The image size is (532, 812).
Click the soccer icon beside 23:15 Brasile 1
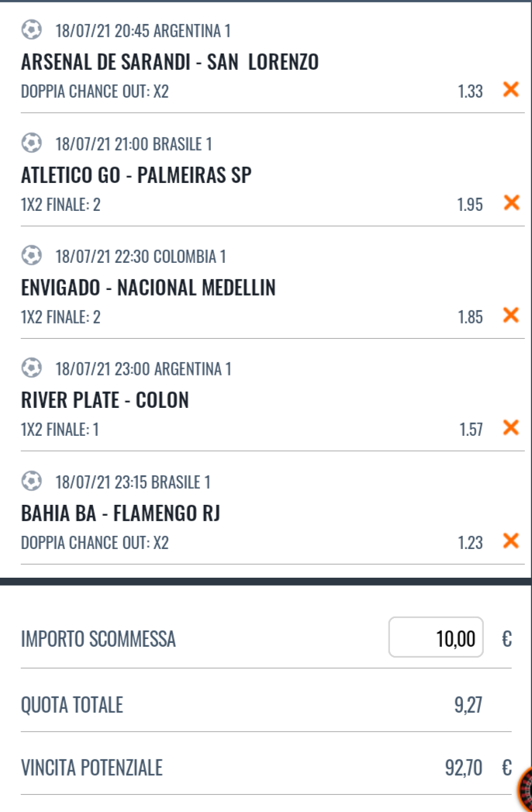point(32,482)
